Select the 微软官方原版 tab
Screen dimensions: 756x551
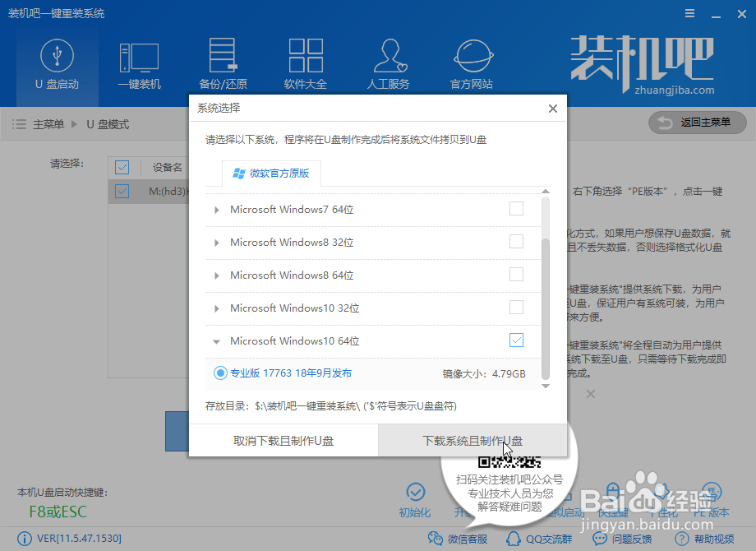click(x=271, y=174)
